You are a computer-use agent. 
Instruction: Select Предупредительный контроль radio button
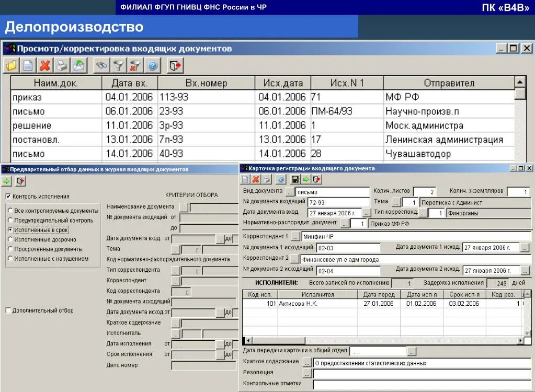(x=10, y=221)
